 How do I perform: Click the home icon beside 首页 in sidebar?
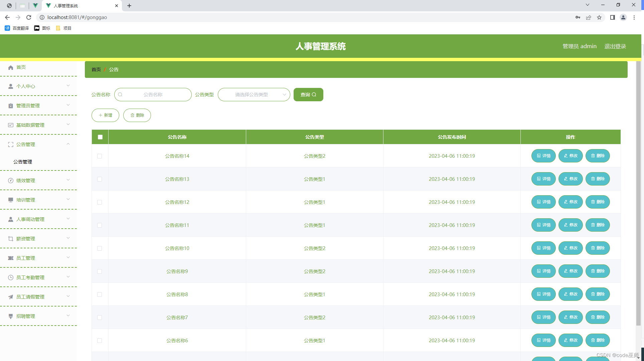(x=11, y=68)
